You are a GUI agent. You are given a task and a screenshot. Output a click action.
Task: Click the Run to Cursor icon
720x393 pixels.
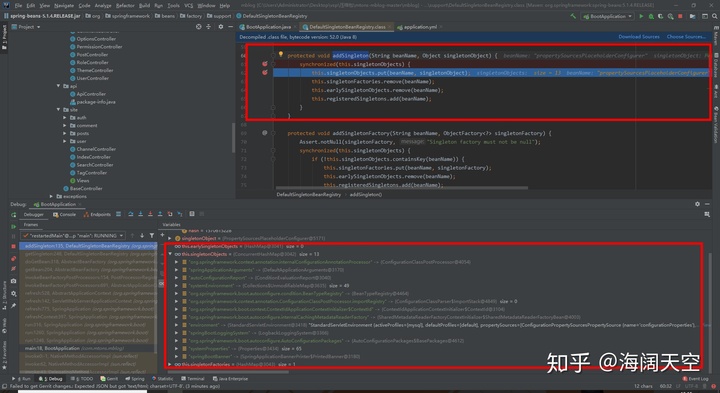tap(180, 214)
